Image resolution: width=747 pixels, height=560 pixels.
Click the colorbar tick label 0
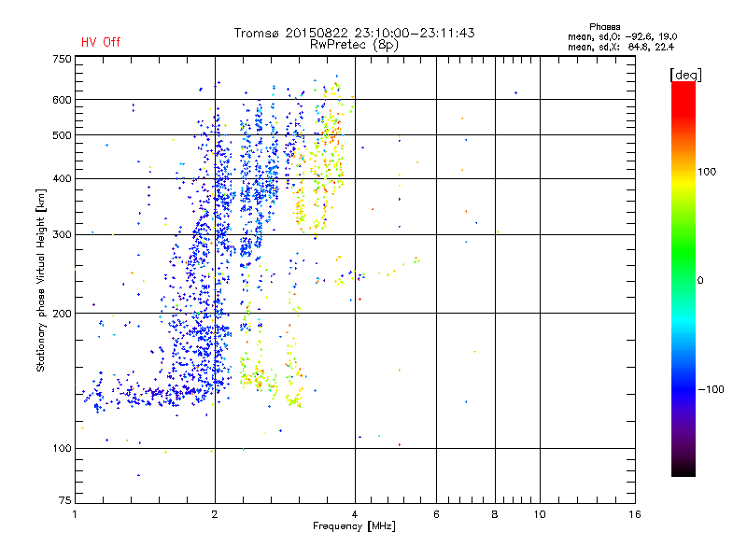coord(700,281)
